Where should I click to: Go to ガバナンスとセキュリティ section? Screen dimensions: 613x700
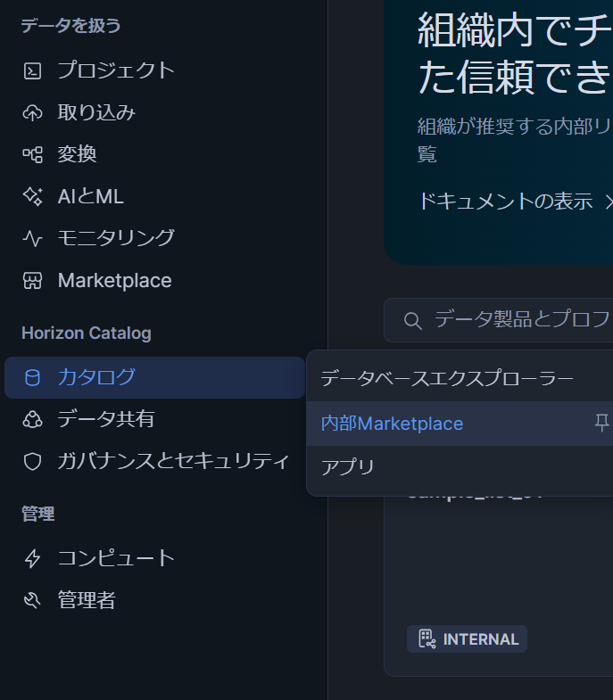(x=173, y=461)
